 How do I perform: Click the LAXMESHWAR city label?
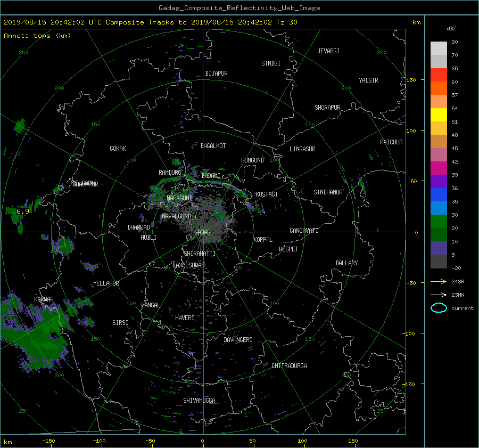[x=188, y=265]
